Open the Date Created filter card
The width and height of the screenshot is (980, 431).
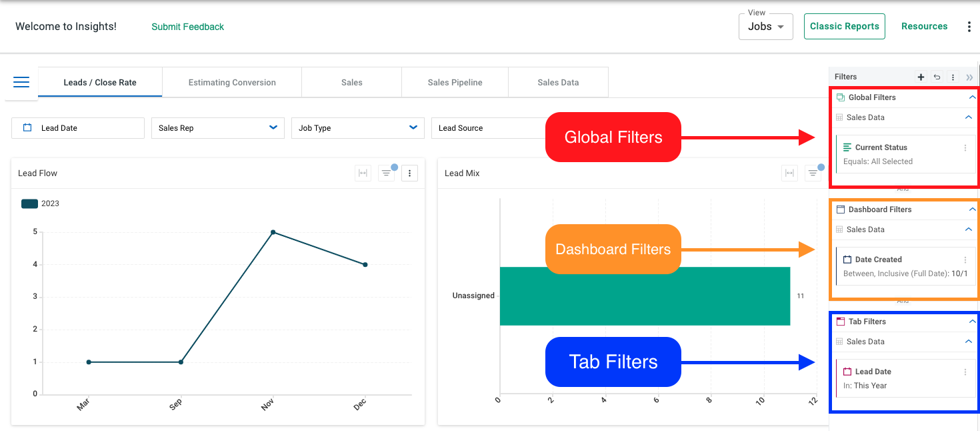click(905, 266)
